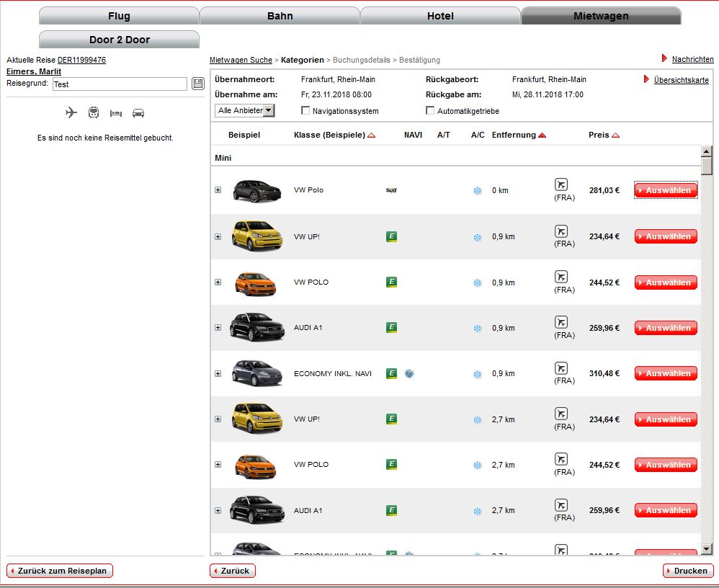Switch to the Hotel tab
Image resolution: width=719 pixels, height=588 pixels.
pyautogui.click(x=440, y=16)
